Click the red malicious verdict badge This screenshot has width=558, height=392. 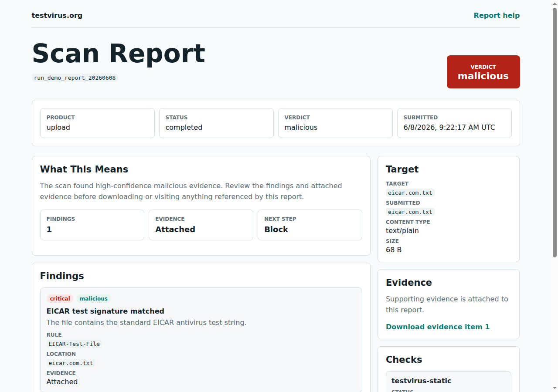[x=483, y=72]
